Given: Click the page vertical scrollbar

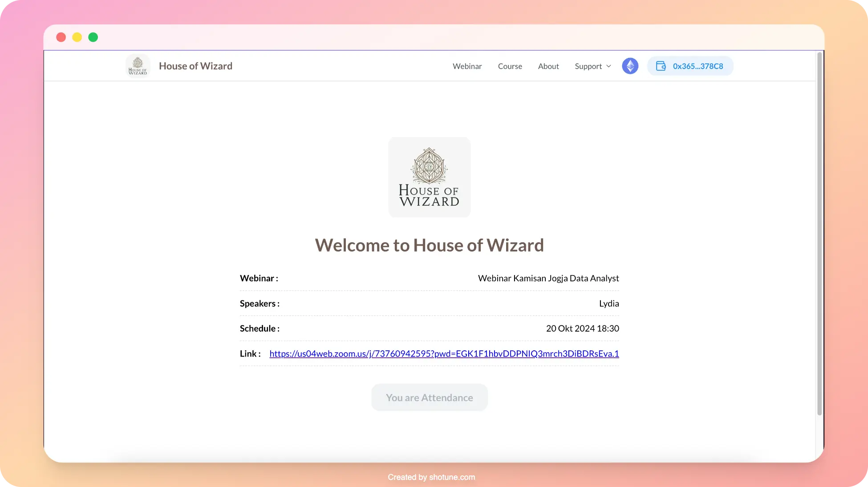Looking at the screenshot, I should pos(819,234).
